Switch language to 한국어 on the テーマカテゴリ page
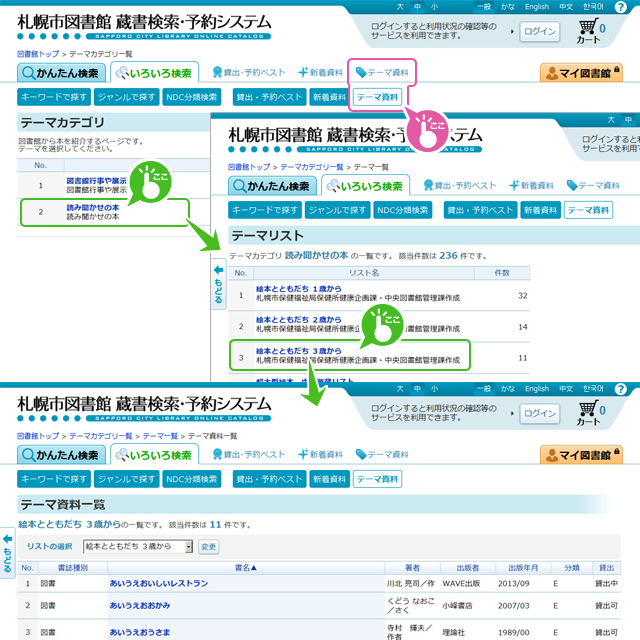Image resolution: width=640 pixels, height=640 pixels. (593, 7)
